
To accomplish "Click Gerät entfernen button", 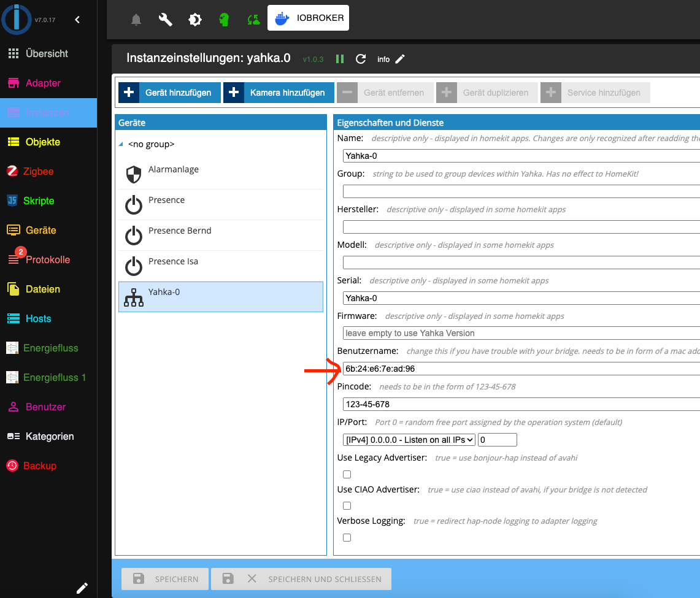I will pyautogui.click(x=385, y=93).
